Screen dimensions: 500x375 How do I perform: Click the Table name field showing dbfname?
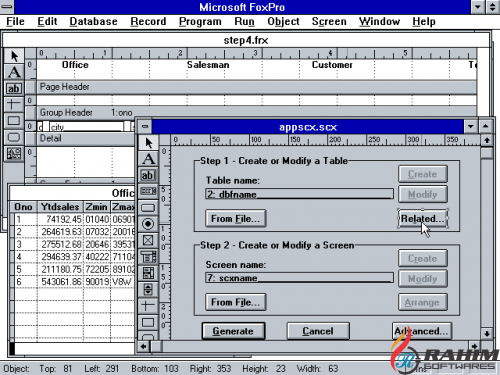pos(299,194)
